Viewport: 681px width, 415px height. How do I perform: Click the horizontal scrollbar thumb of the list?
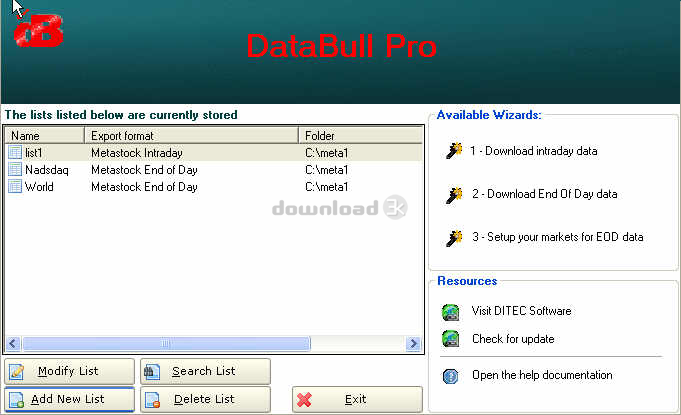pyautogui.click(x=166, y=344)
